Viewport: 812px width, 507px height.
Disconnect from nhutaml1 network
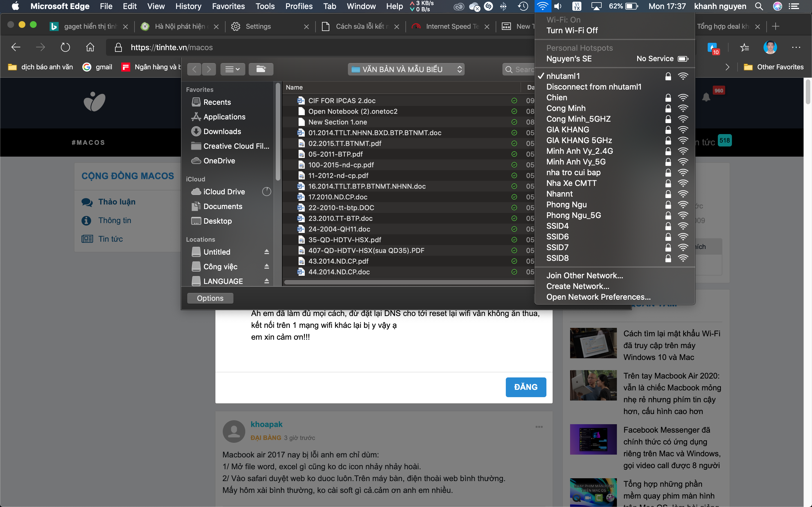(x=593, y=87)
